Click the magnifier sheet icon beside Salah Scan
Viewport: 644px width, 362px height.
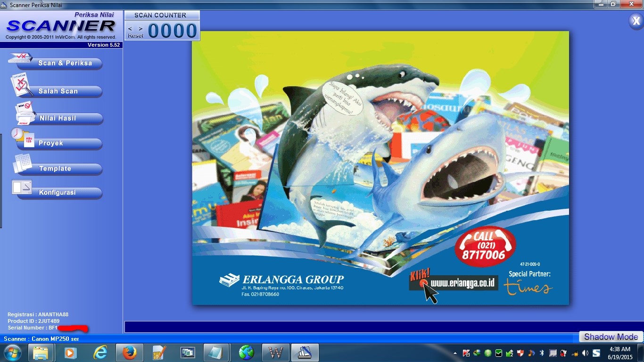click(x=21, y=84)
